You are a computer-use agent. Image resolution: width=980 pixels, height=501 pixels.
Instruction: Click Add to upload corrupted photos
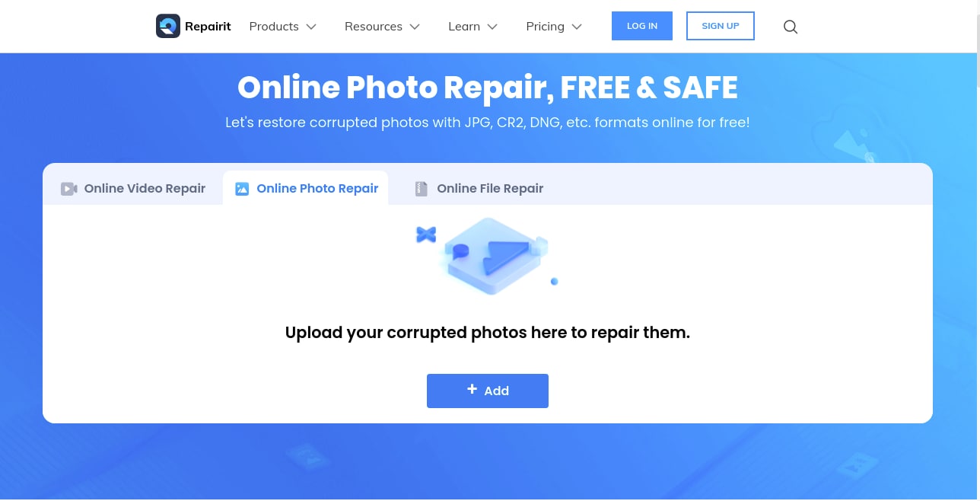pos(488,391)
